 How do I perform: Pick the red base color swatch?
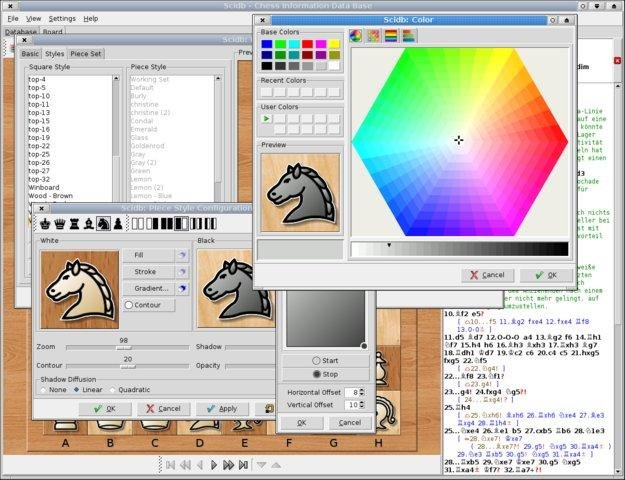coord(308,44)
